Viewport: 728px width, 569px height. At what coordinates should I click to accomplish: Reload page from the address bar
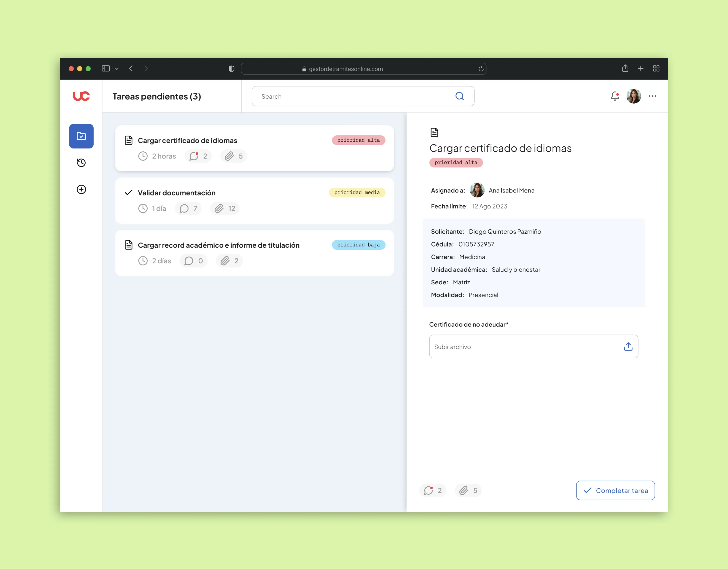click(481, 69)
